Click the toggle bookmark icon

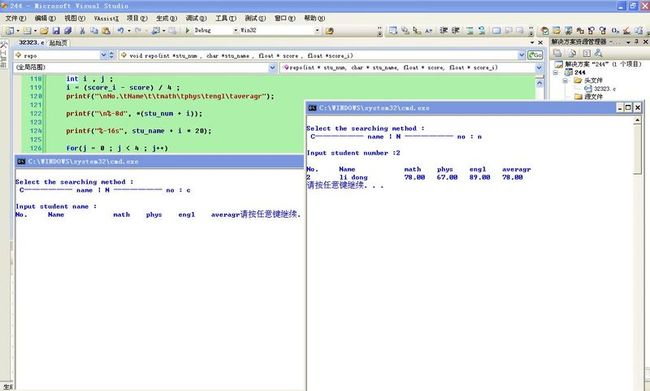[x=496, y=30]
